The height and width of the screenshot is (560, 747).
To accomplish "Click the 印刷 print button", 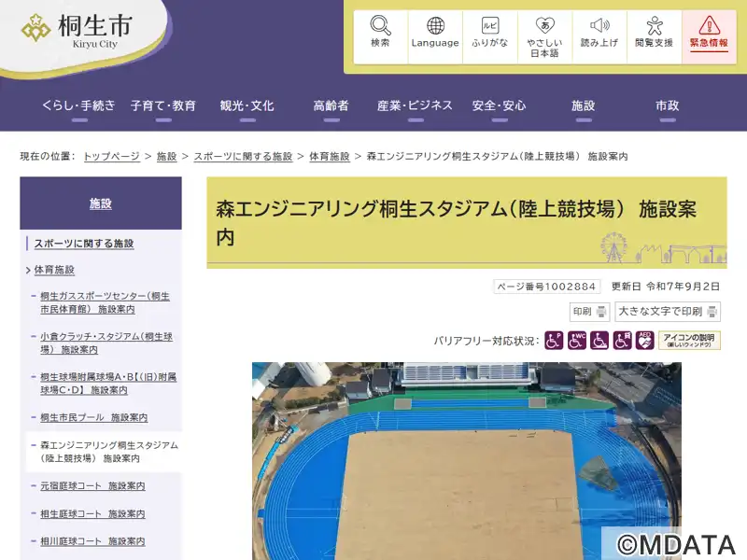I will click(x=590, y=312).
